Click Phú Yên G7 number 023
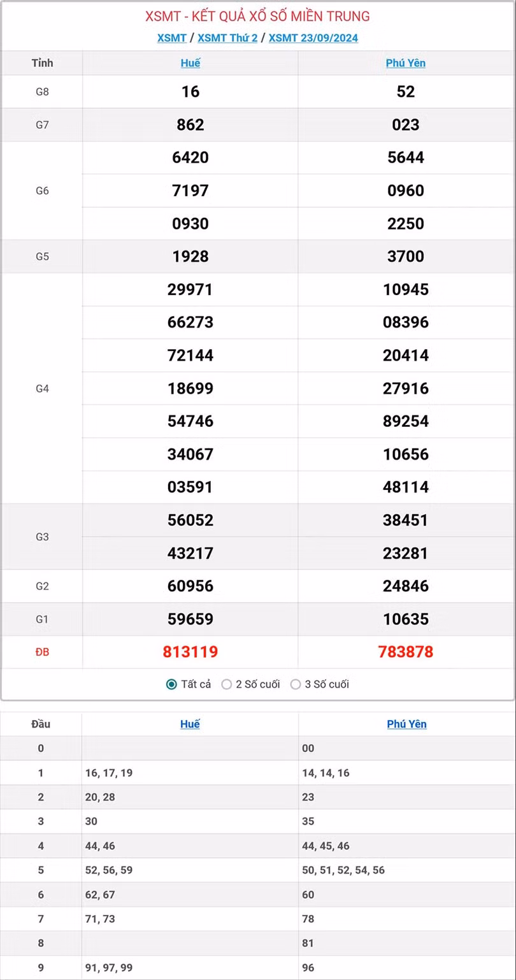 point(405,125)
